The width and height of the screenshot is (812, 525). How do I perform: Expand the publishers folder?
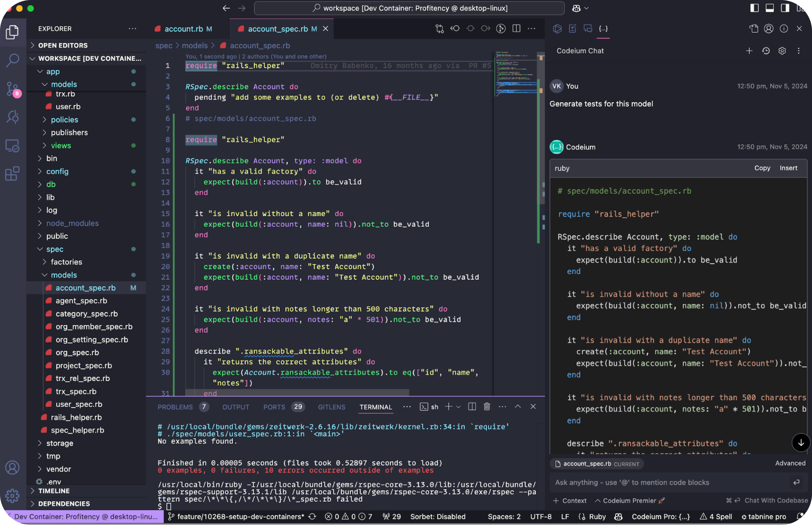[x=69, y=133]
